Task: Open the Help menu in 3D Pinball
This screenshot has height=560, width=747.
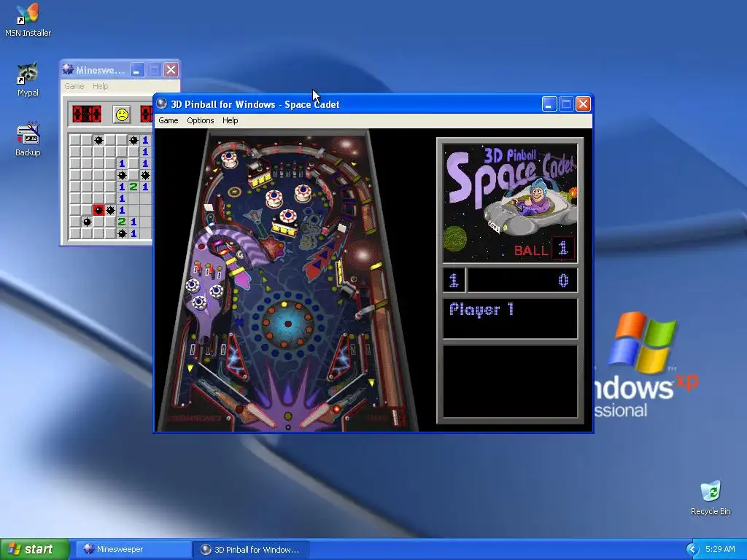Action: click(x=230, y=120)
